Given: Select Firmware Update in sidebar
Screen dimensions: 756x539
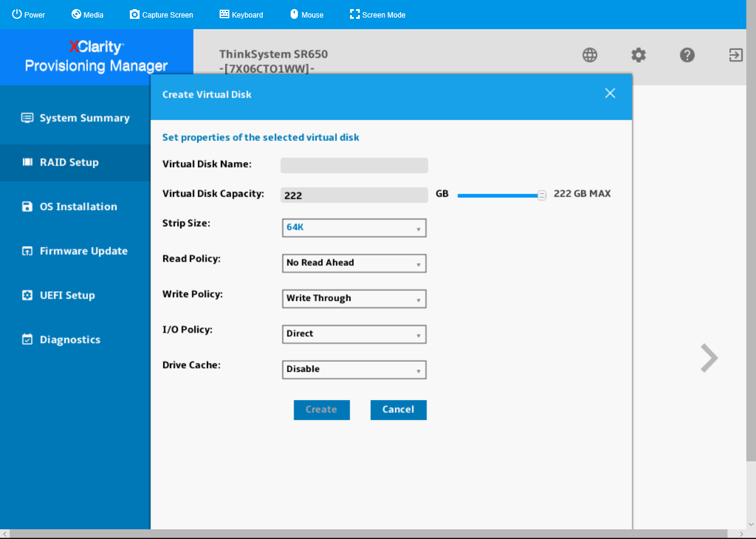Looking at the screenshot, I should [83, 251].
